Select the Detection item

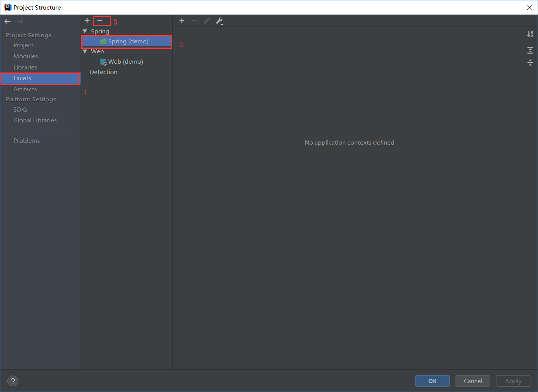(x=104, y=72)
